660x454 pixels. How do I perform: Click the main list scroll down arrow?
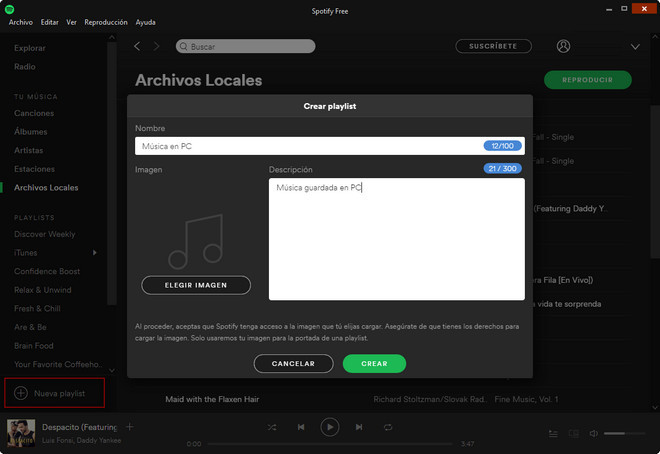point(655,407)
